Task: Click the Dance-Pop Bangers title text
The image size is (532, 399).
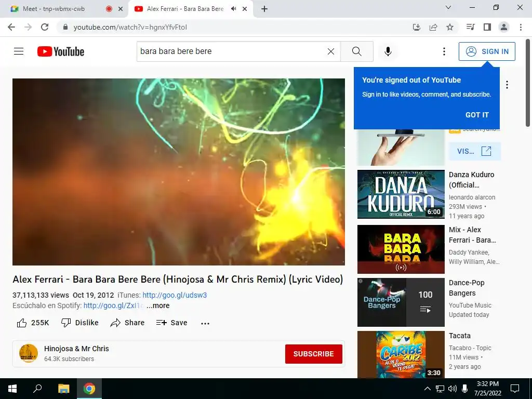Action: pos(467,288)
